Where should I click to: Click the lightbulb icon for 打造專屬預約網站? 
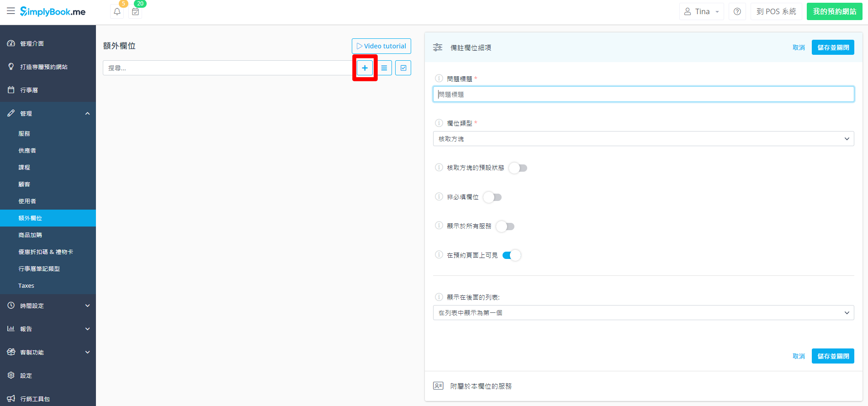[x=11, y=67]
